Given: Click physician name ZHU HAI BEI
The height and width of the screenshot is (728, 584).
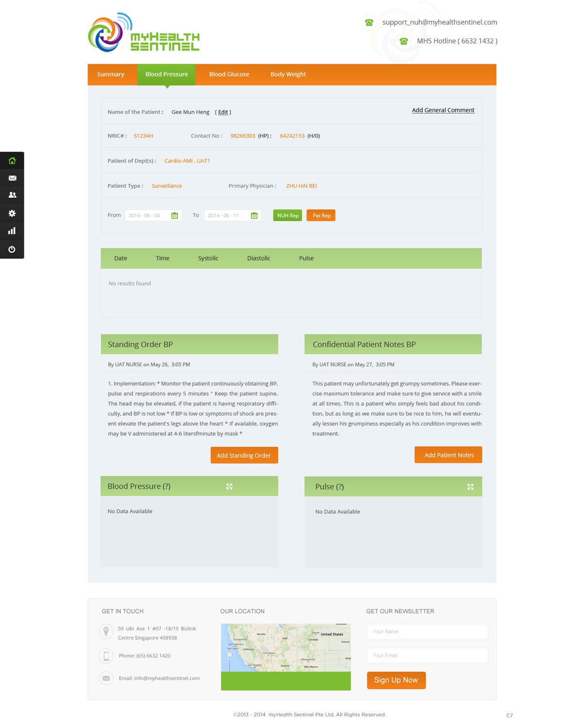Looking at the screenshot, I should [301, 186].
